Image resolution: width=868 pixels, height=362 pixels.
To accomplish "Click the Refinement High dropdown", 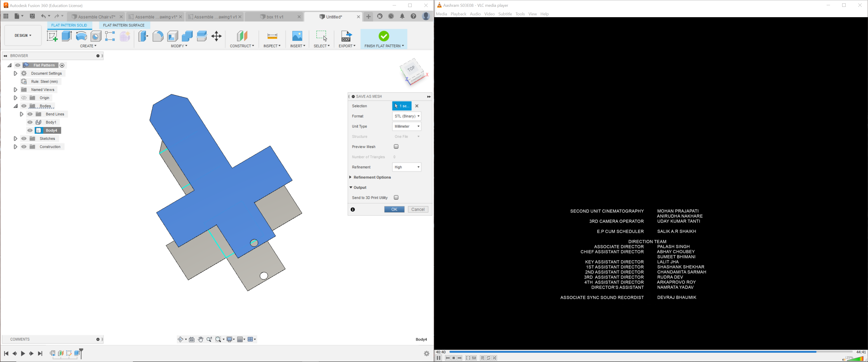I will point(407,167).
